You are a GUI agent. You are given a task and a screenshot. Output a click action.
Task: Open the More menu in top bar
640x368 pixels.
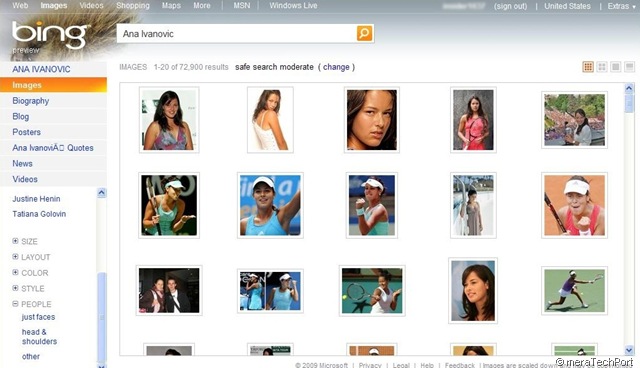(202, 6)
